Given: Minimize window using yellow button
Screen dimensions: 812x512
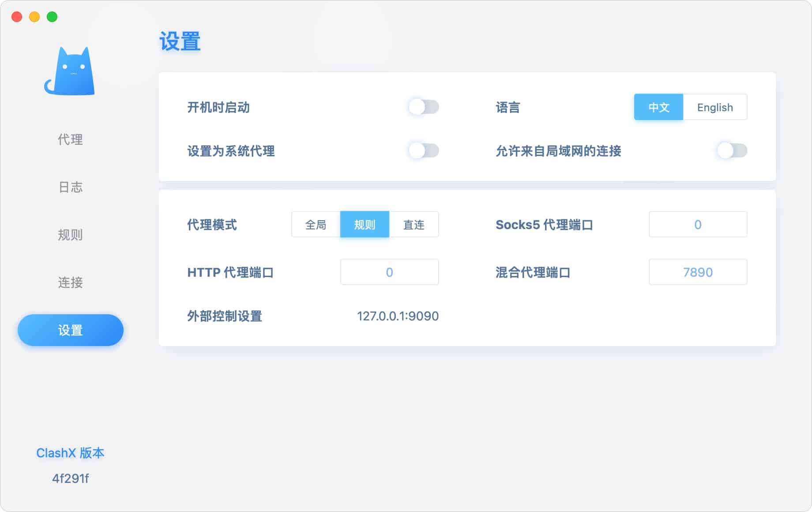Looking at the screenshot, I should click(34, 17).
